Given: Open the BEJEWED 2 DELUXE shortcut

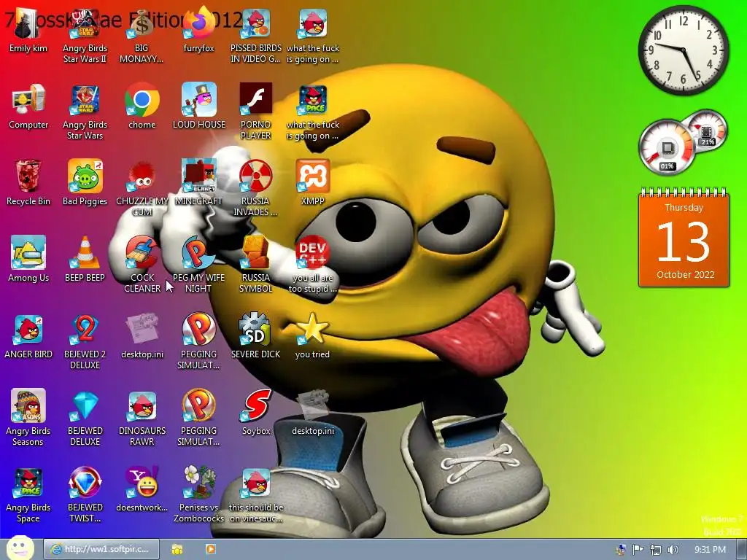Looking at the screenshot, I should [x=85, y=342].
